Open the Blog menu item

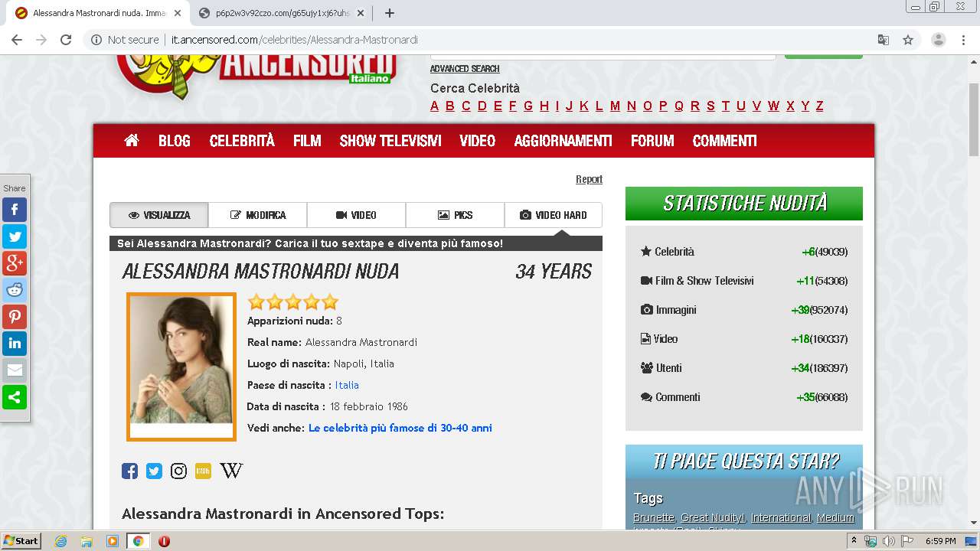175,141
